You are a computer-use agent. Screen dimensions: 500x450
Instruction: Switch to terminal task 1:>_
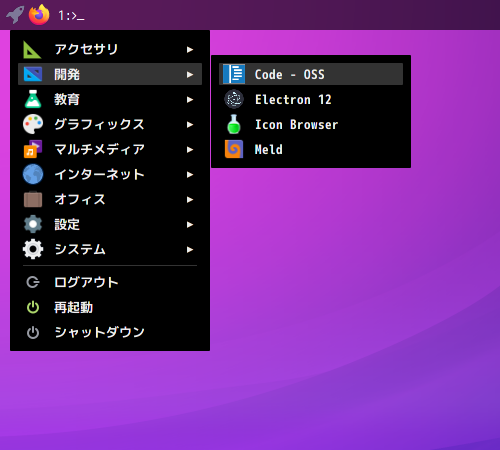click(71, 15)
